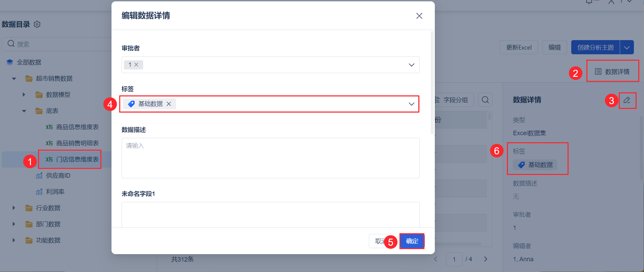The width and height of the screenshot is (644, 272).
Task: Click the 更新Excel button
Action: [x=519, y=48]
